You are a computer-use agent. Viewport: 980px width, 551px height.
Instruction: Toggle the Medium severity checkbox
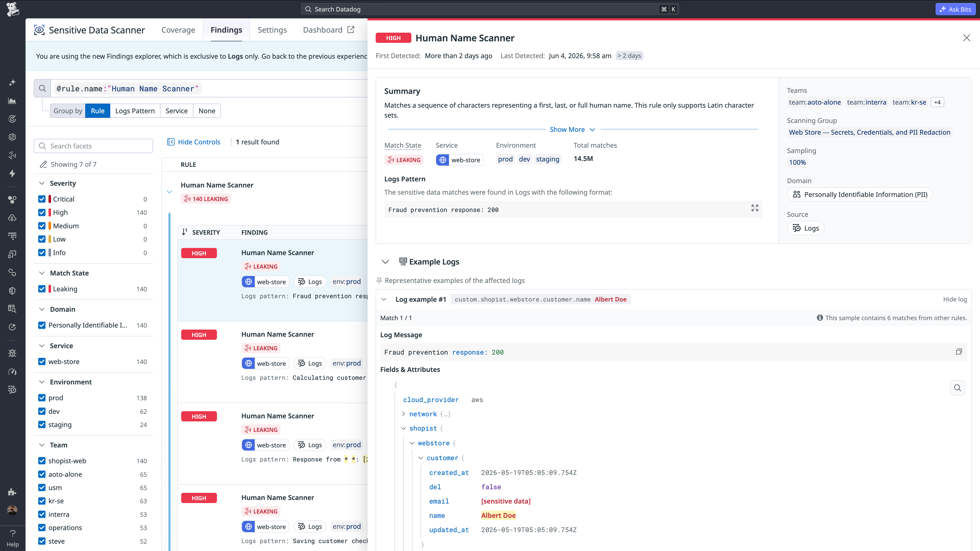click(42, 226)
